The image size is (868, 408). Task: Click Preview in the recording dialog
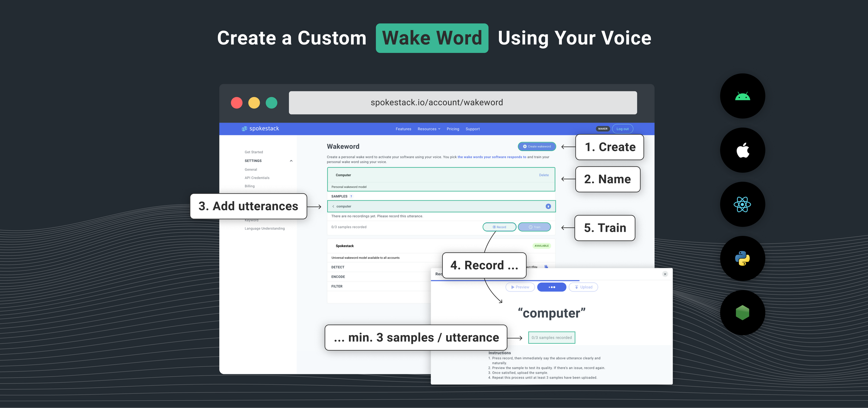pos(520,287)
